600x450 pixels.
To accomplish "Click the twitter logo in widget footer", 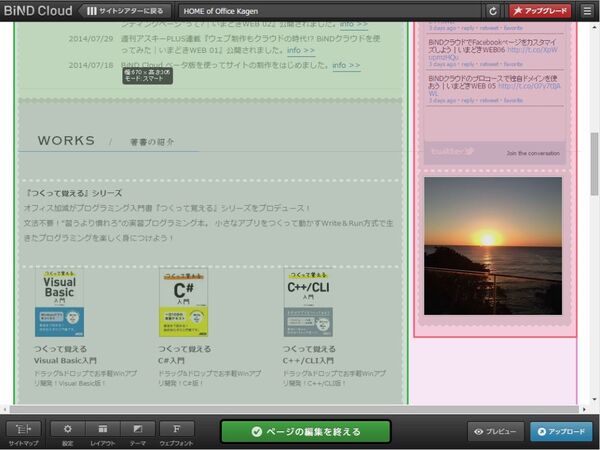I will point(453,152).
